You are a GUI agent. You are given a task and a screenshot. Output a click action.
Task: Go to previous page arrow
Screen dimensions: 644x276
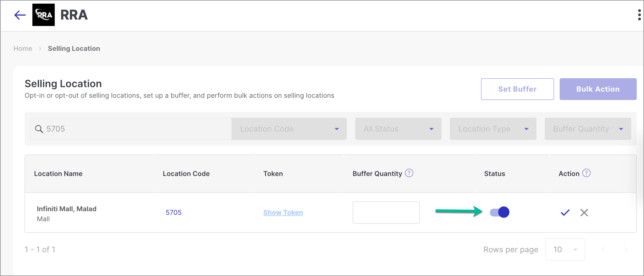pos(603,249)
